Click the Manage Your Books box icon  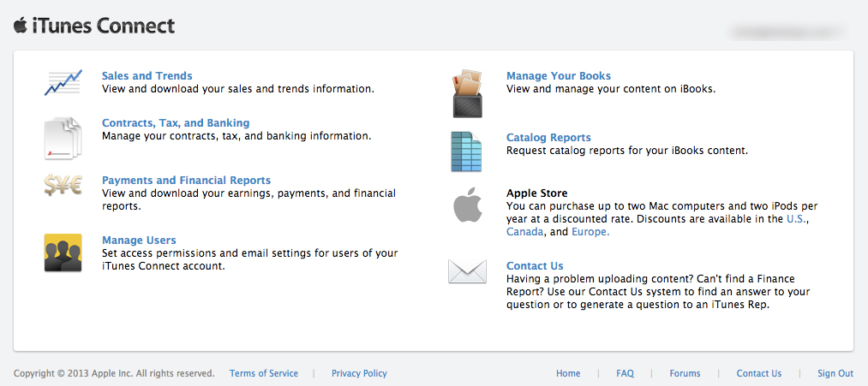coord(468,93)
